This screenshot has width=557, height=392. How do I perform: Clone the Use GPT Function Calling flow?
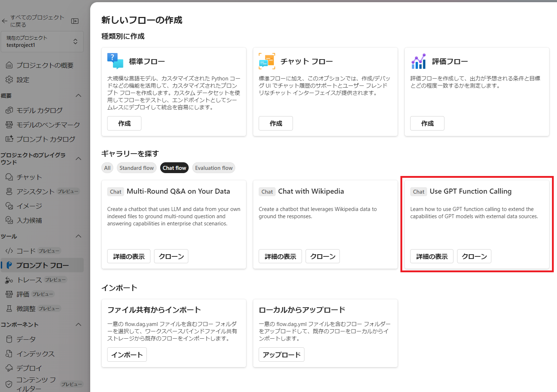point(474,256)
